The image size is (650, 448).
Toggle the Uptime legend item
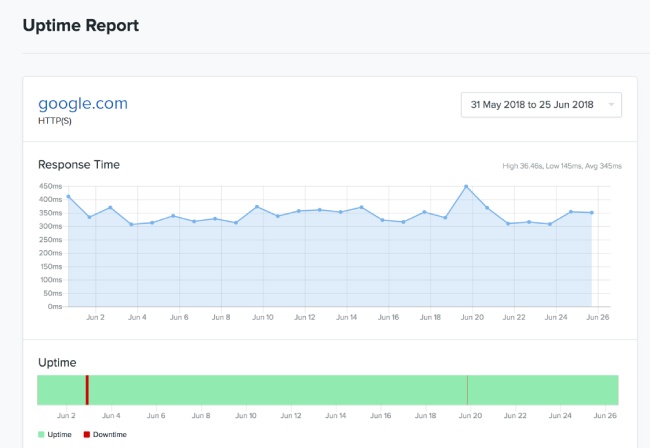pos(55,434)
